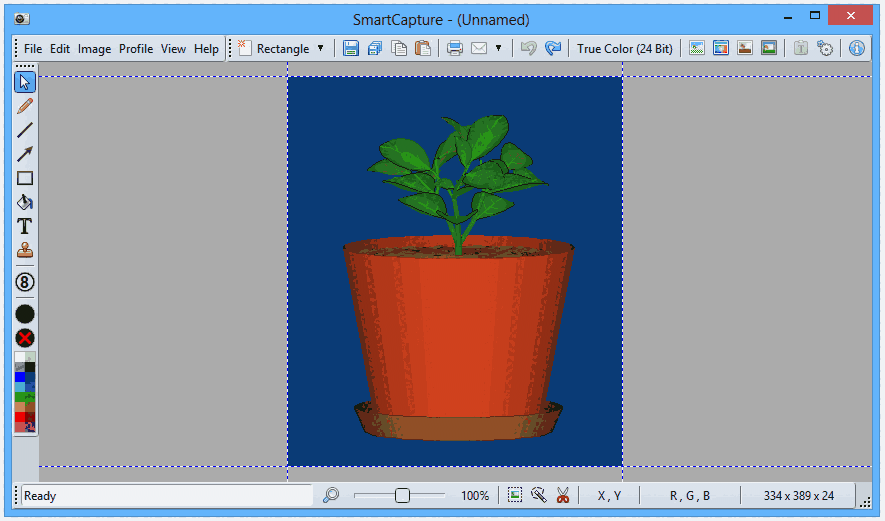Screen dimensions: 885x521
Task: Toggle the straight Line tool
Action: [25, 130]
